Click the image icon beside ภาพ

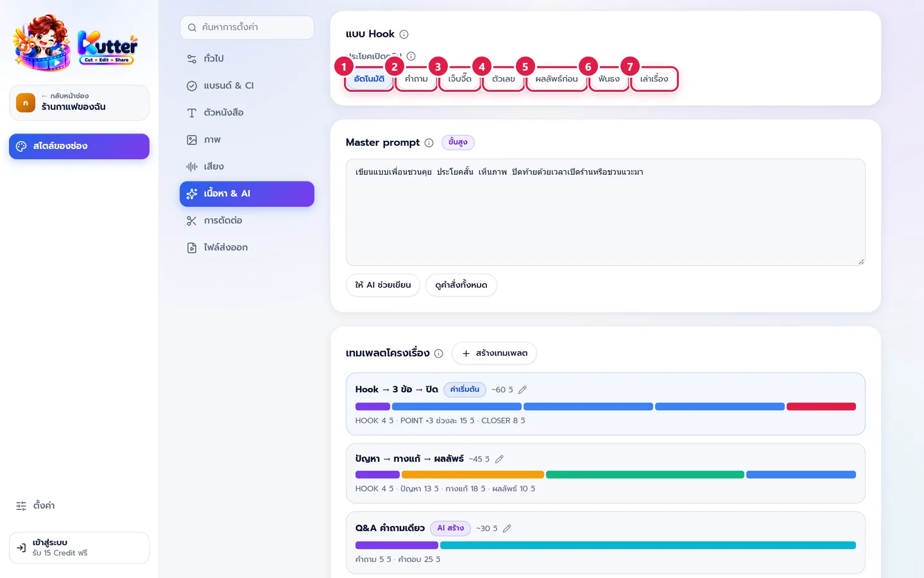tap(191, 140)
